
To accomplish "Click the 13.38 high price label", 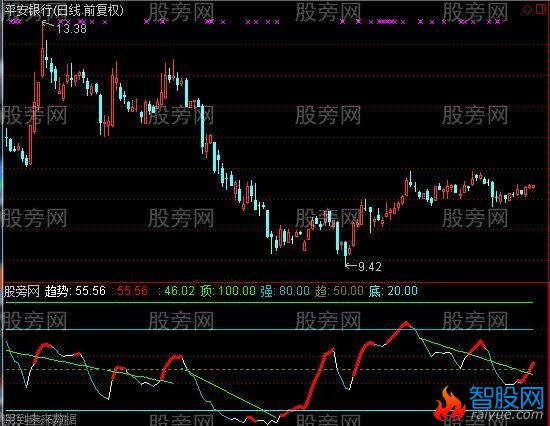I will 71,28.
